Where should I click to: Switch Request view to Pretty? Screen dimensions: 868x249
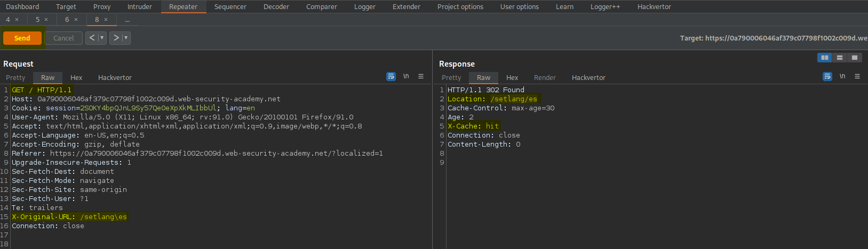tap(15, 77)
